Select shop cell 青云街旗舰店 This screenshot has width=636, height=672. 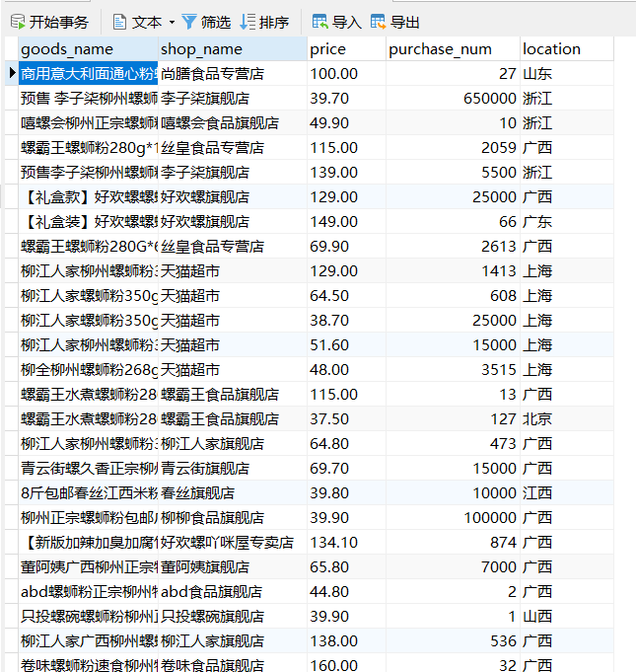tap(233, 468)
